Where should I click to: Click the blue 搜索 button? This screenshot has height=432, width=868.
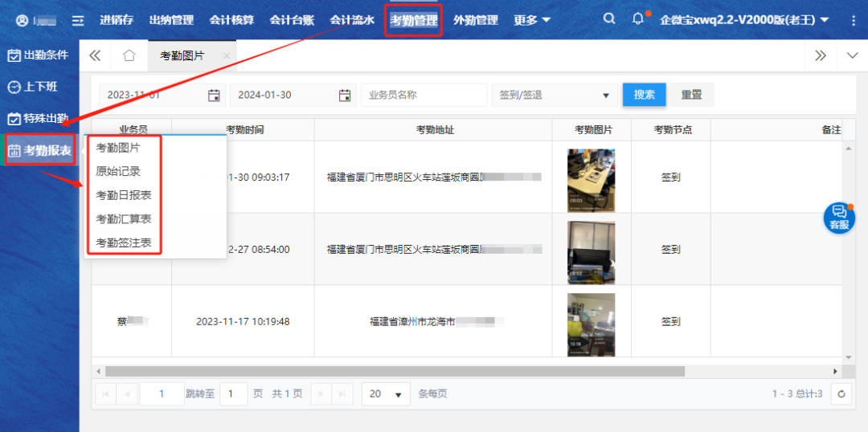pos(644,94)
